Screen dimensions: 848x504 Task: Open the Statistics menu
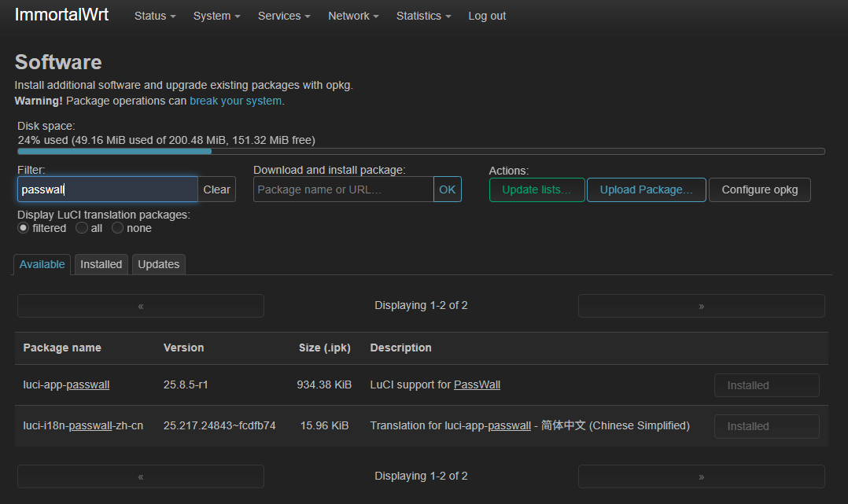click(x=423, y=16)
